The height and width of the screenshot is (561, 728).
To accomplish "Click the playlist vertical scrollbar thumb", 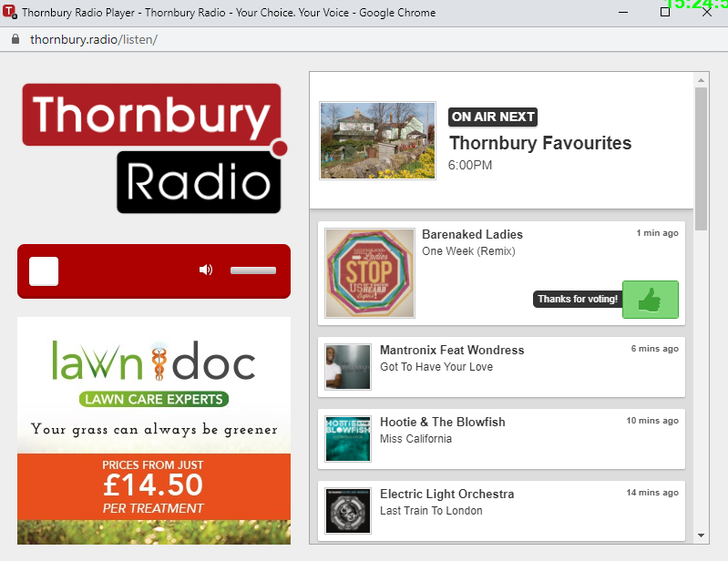I will [701, 158].
